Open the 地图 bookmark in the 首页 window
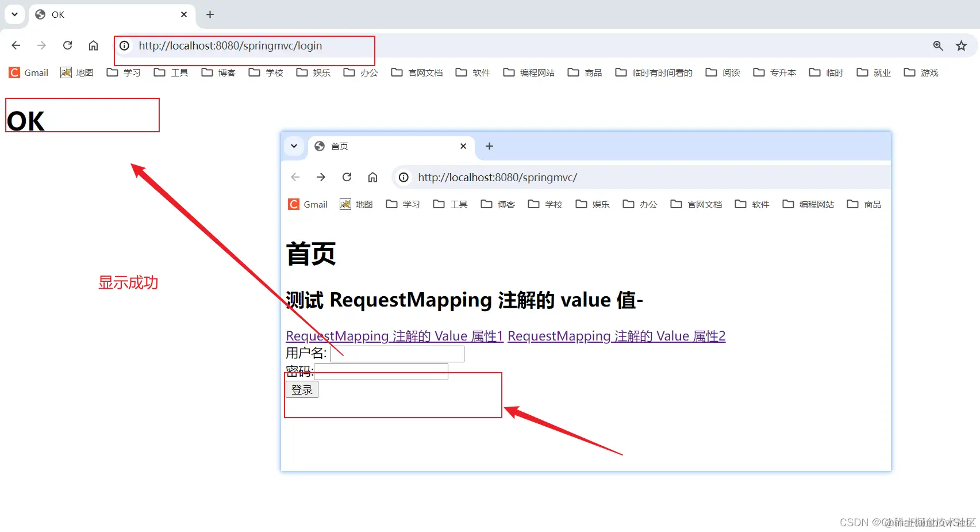Image resolution: width=980 pixels, height=532 pixels. tap(356, 204)
